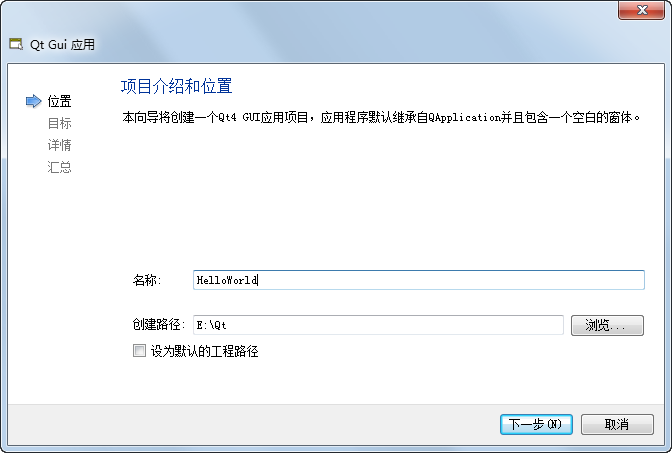The width and height of the screenshot is (672, 453).
Task: Focus the path field showing E:\Qt
Action: (x=378, y=325)
